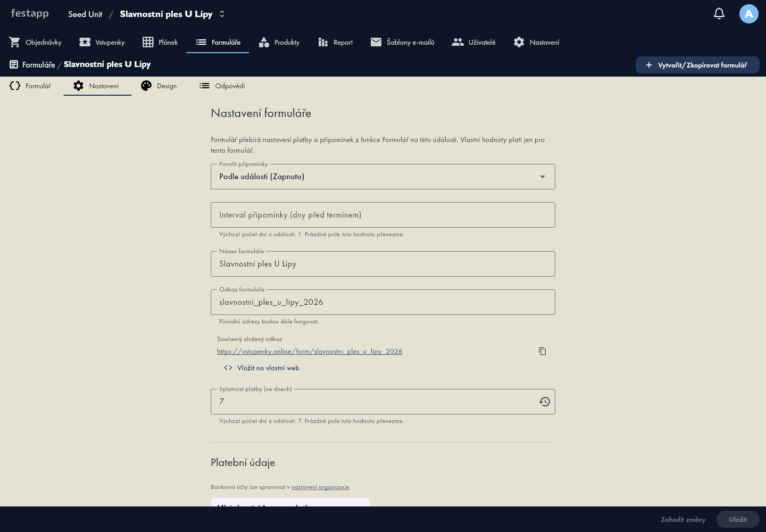Click into the Odkaz formuláře field

point(383,302)
